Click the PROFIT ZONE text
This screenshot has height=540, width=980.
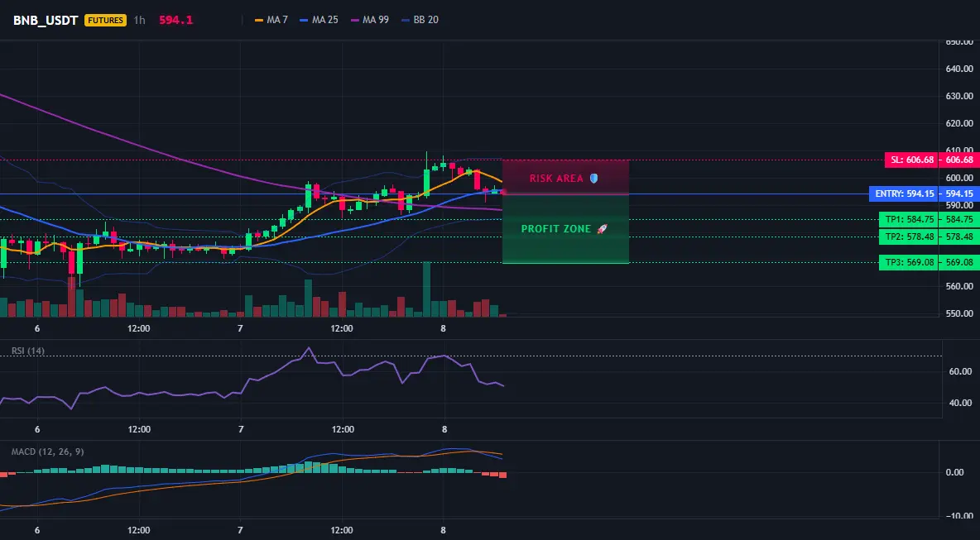tap(556, 229)
